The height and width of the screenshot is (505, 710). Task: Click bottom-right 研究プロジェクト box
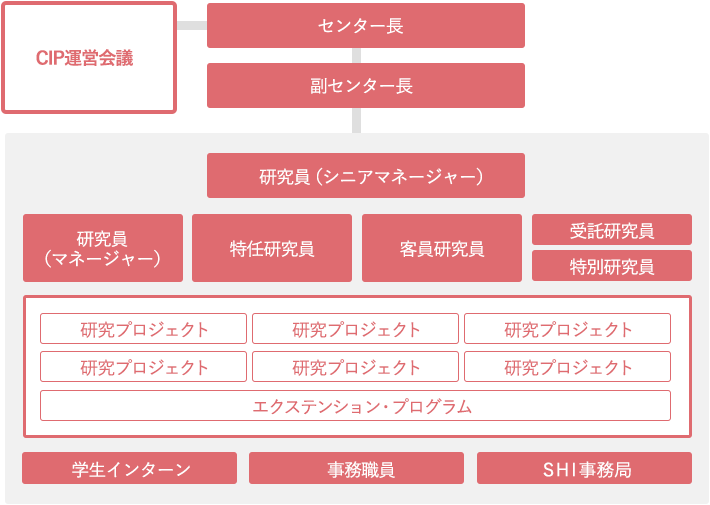pyautogui.click(x=567, y=367)
